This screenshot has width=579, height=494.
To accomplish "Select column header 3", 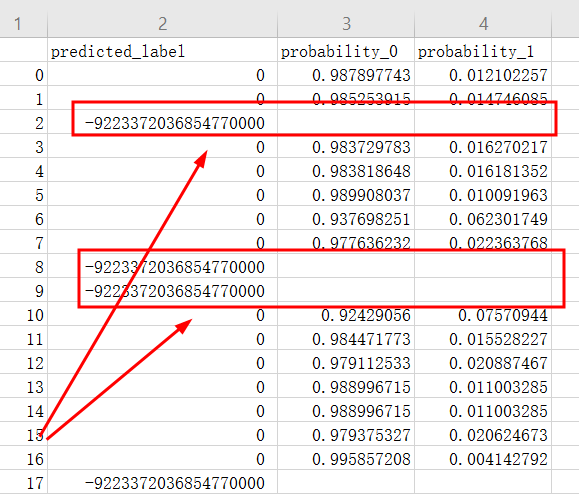I will point(346,24).
